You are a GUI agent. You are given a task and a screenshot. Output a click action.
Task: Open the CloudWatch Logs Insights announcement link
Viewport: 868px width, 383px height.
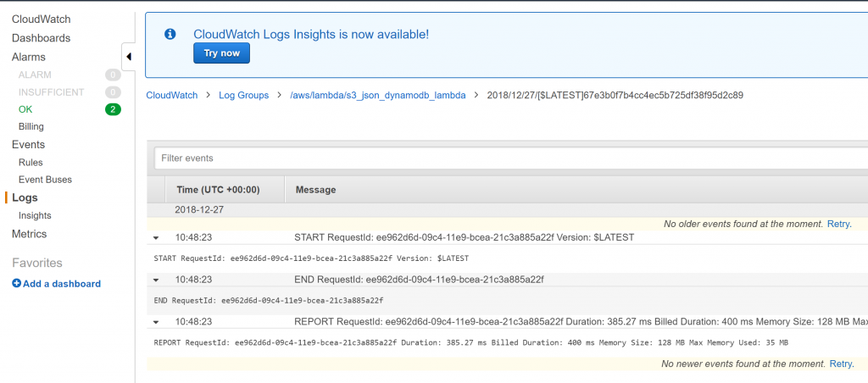click(311, 34)
